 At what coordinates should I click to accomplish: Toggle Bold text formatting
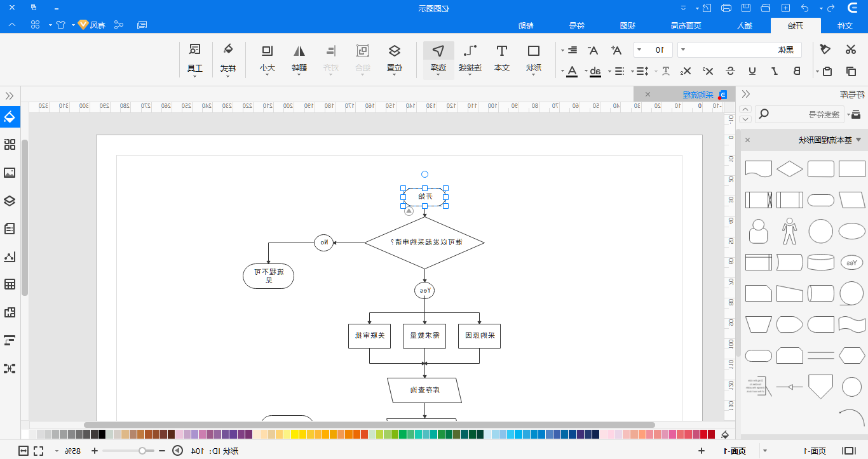(796, 71)
